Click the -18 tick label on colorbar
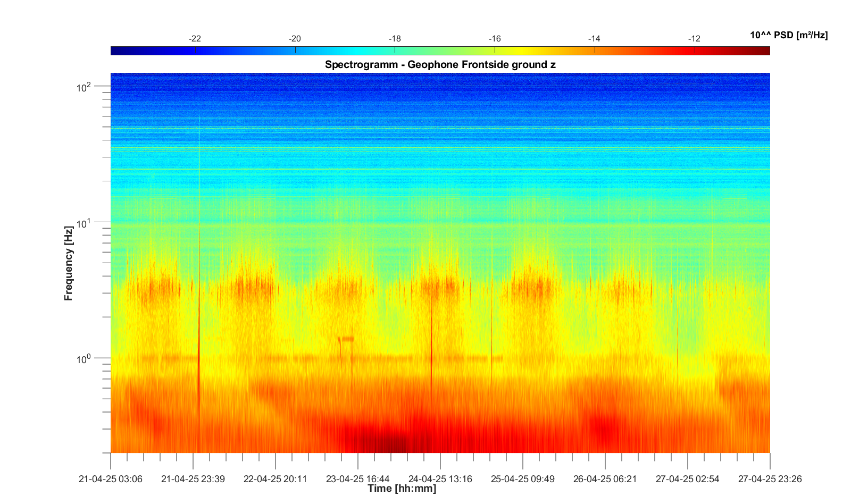851x504 pixels. pyautogui.click(x=395, y=39)
